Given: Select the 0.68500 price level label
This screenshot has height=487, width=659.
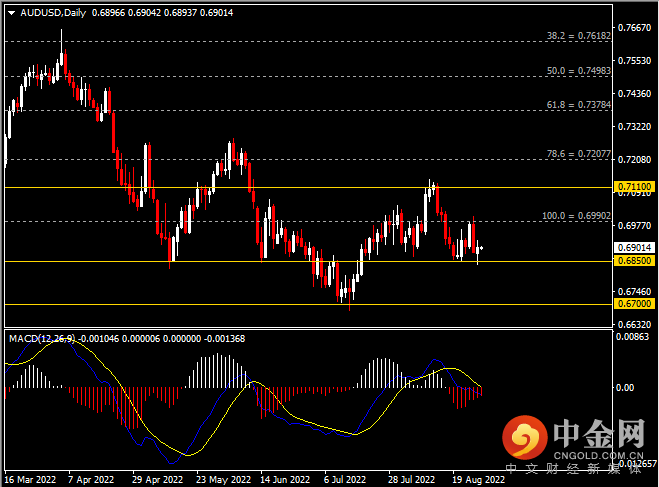Looking at the screenshot, I should click(x=635, y=261).
